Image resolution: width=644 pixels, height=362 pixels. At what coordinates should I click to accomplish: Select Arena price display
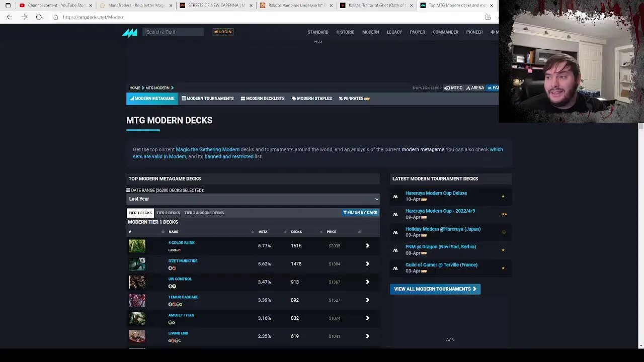point(475,88)
